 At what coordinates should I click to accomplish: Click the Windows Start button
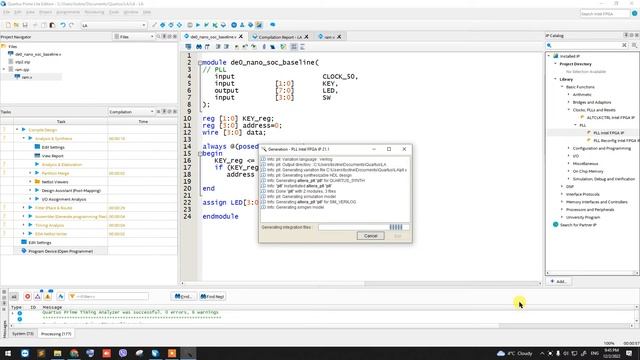pos(8,353)
